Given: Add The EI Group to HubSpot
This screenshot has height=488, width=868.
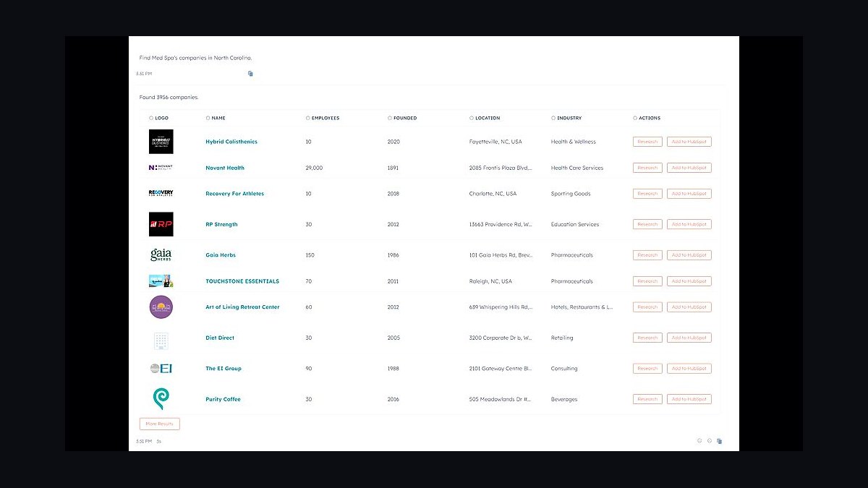Looking at the screenshot, I should (x=689, y=369).
